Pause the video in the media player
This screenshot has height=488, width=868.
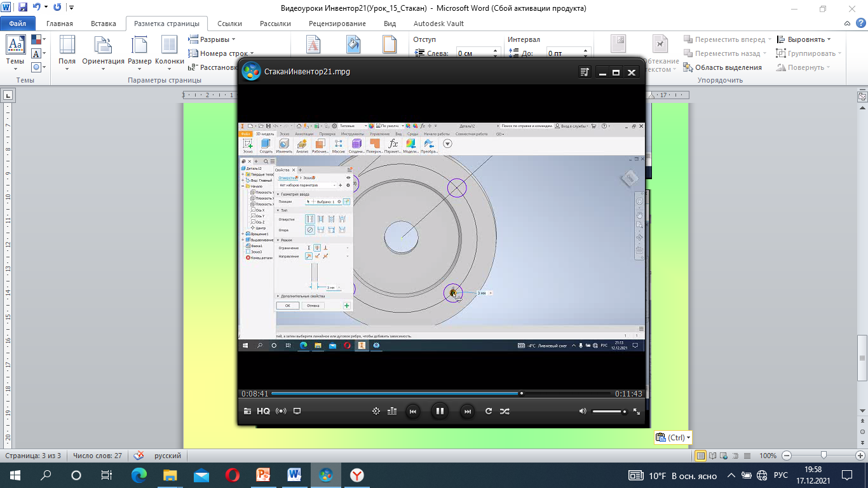(x=439, y=411)
